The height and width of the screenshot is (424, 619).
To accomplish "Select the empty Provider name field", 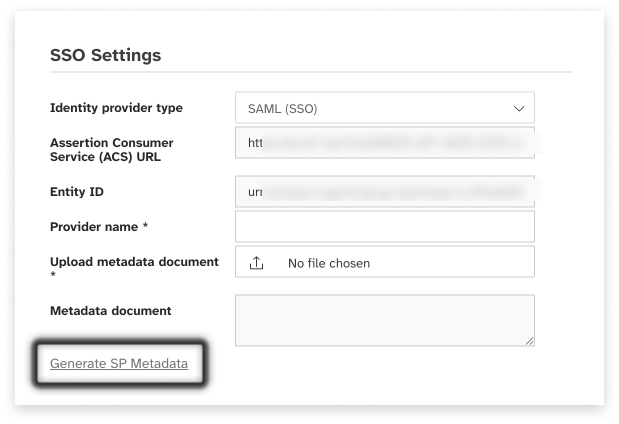I will click(384, 226).
